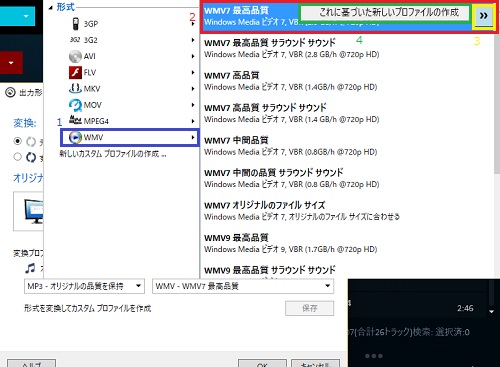Viewport: 500px width, 367px height.
Task: Click the music note icon near conversion profile
Action: [x=30, y=268]
